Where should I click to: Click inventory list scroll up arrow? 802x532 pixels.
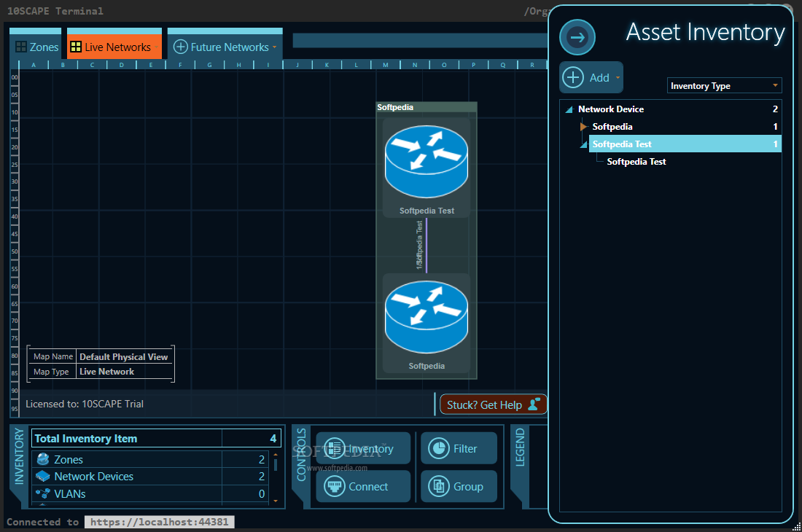[x=276, y=454]
